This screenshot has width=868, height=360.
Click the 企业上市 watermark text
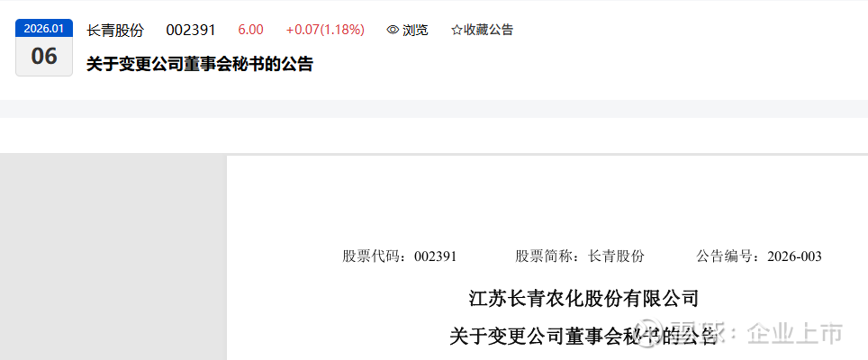795,334
